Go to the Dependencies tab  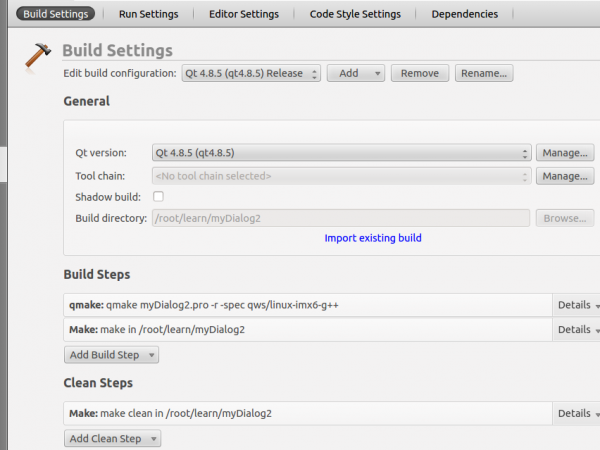[464, 14]
